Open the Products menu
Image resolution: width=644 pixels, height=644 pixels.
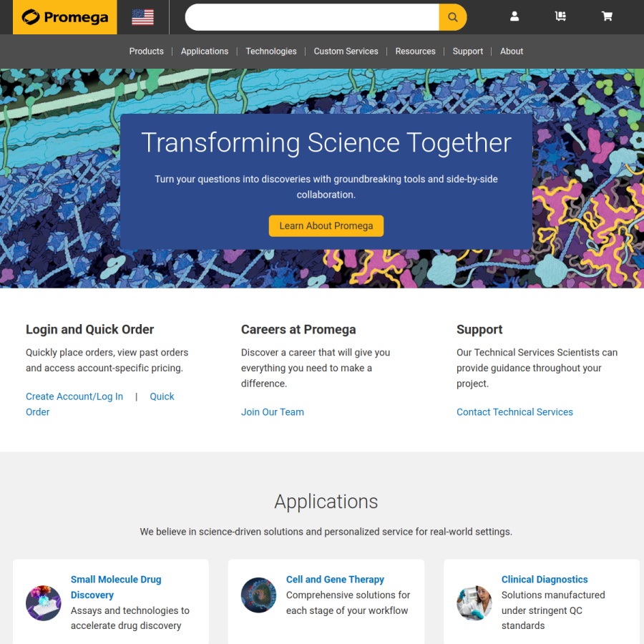(146, 52)
